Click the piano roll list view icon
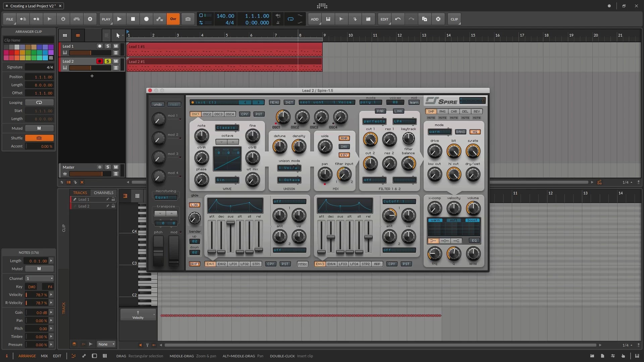Viewport: 644px width, 362px height. pyautogui.click(x=125, y=196)
